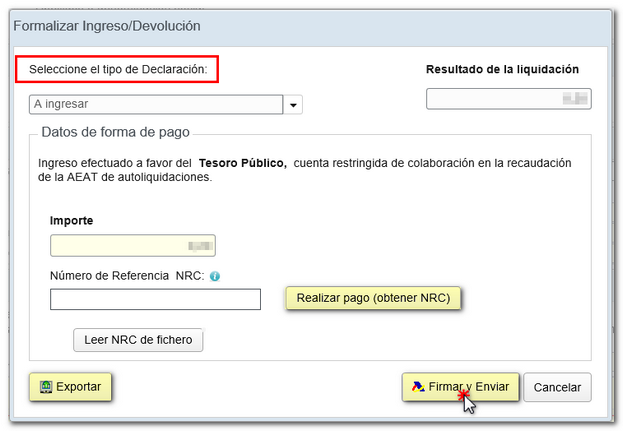The height and width of the screenshot is (431, 623).
Task: Click the AEAT logo icon on Firmar y Enviar
Action: click(x=417, y=386)
